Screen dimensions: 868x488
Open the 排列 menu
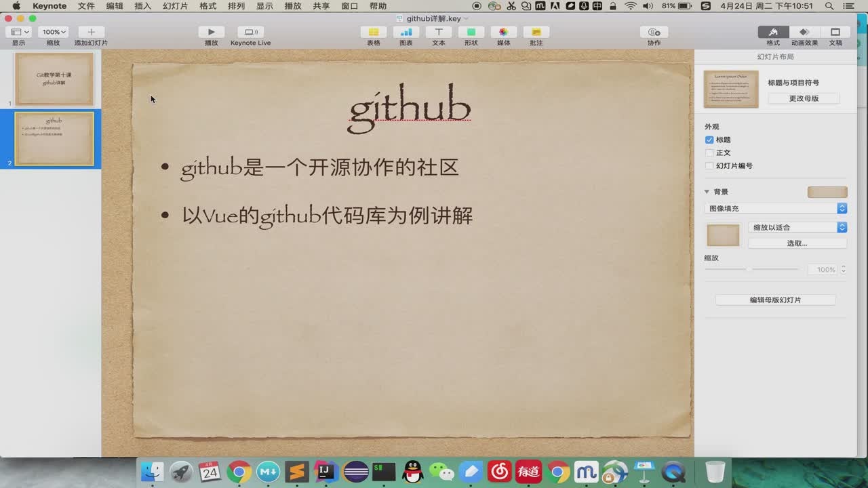point(236,6)
